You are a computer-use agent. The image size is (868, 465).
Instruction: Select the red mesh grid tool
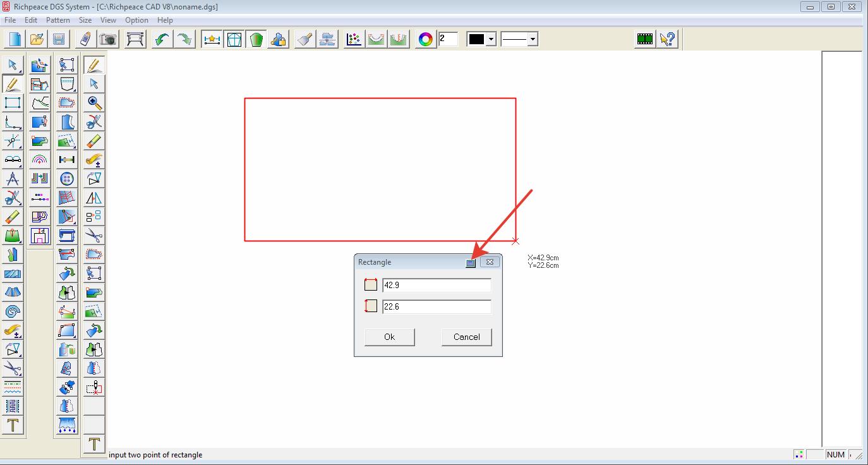pyautogui.click(x=67, y=197)
